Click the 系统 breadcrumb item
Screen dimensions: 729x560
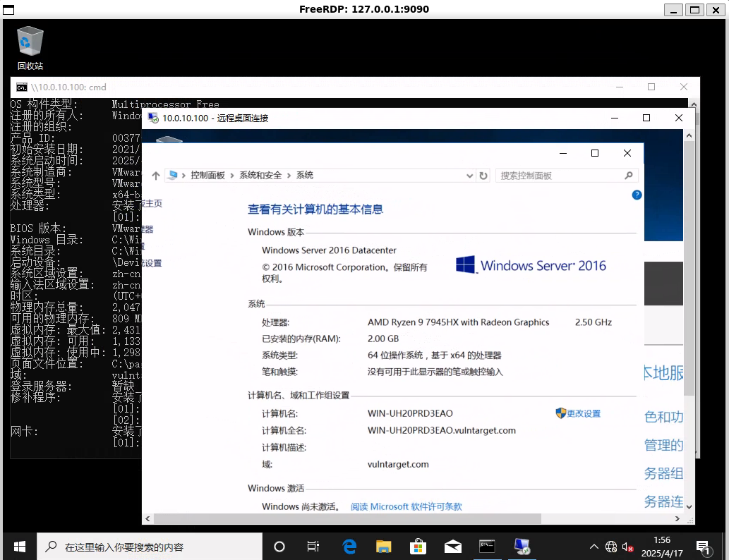pyautogui.click(x=305, y=175)
